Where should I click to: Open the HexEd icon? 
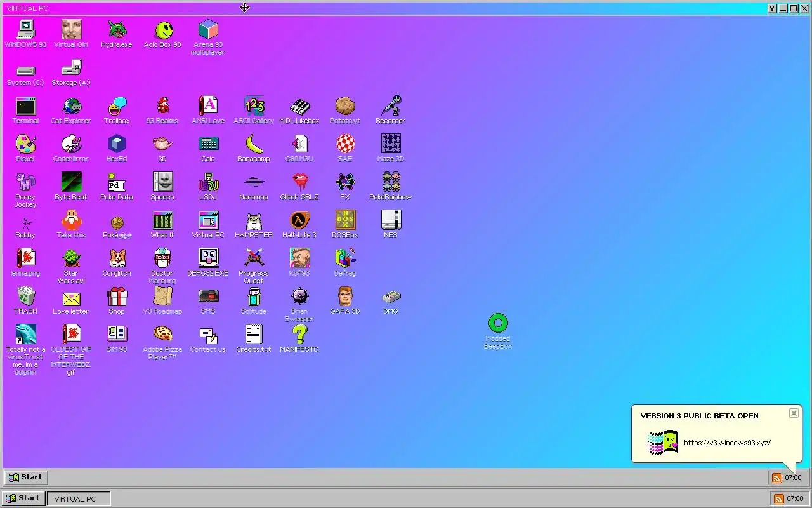(x=117, y=149)
